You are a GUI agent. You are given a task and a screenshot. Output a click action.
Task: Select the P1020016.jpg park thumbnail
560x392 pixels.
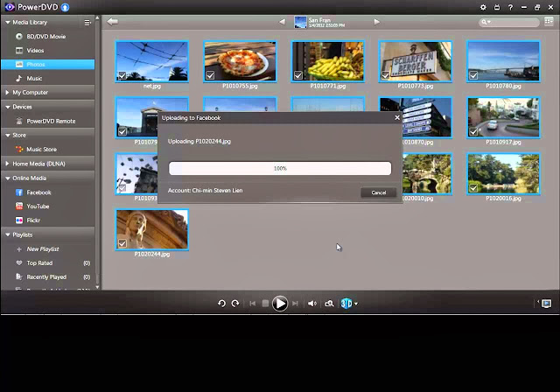tap(503, 174)
